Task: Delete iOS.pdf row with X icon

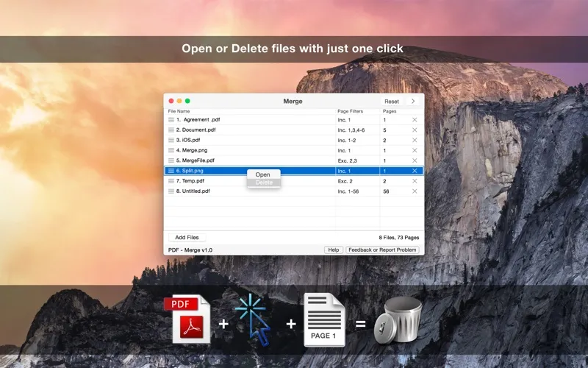Action: tap(414, 140)
